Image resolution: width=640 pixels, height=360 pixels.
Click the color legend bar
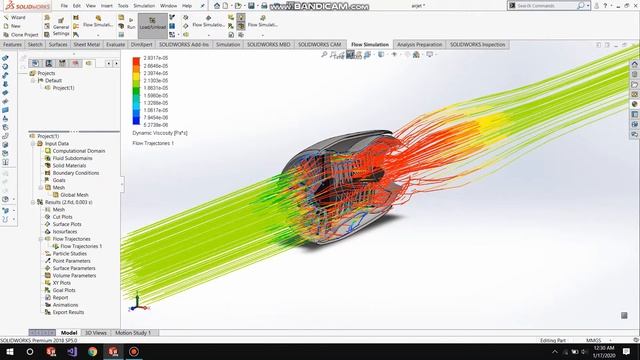(136, 91)
